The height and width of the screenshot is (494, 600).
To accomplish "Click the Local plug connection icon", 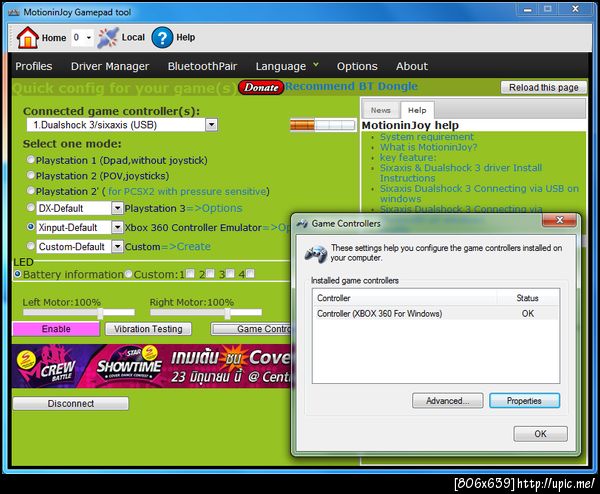I will pos(108,37).
